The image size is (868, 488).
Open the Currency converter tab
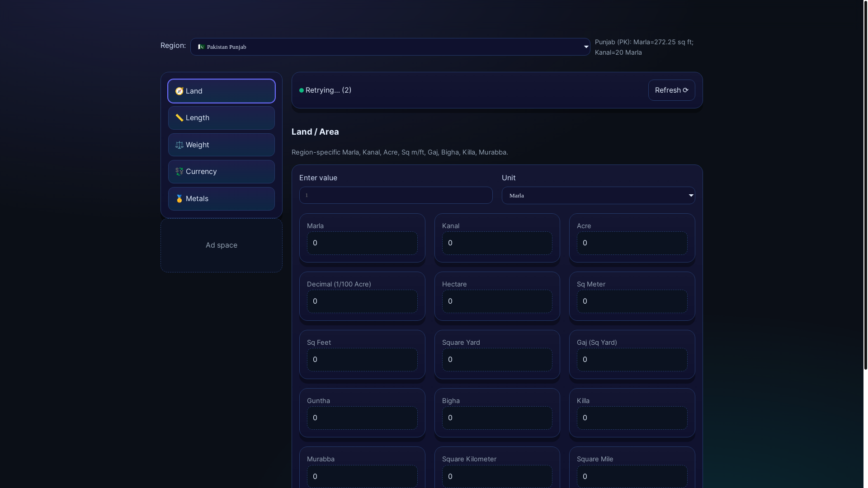coord(222,172)
